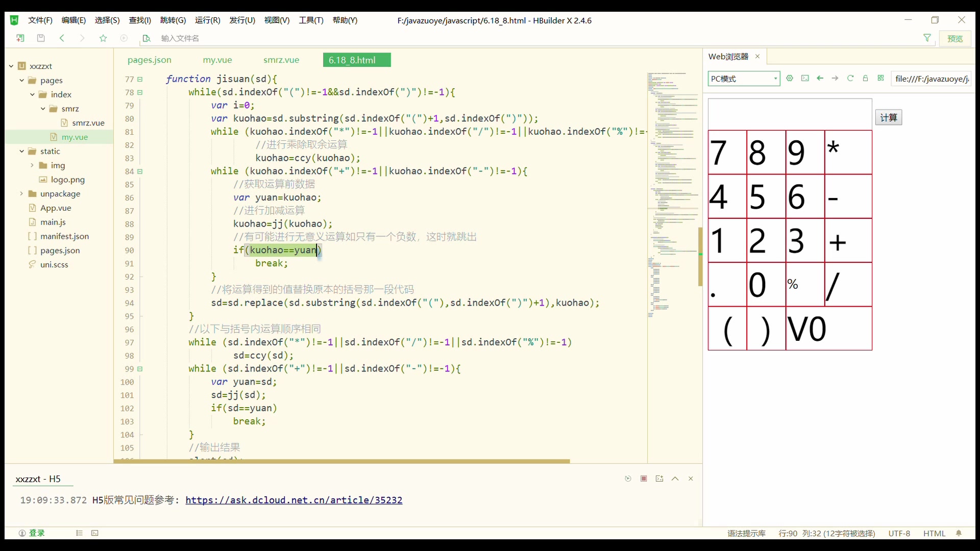This screenshot has width=980, height=551.
Task: Open the ask.dcloud.net.cn article link
Action: [293, 500]
